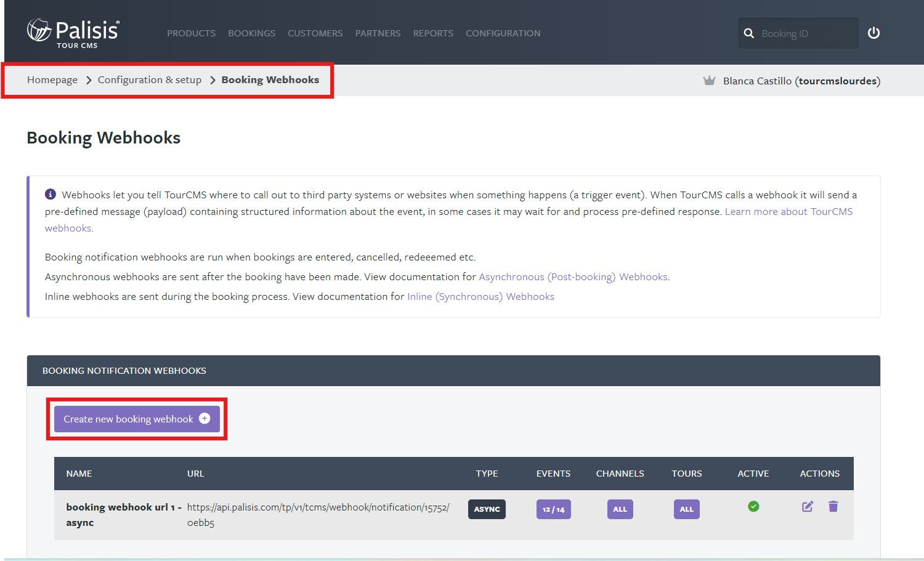Click the info icon in the description box

[51, 195]
